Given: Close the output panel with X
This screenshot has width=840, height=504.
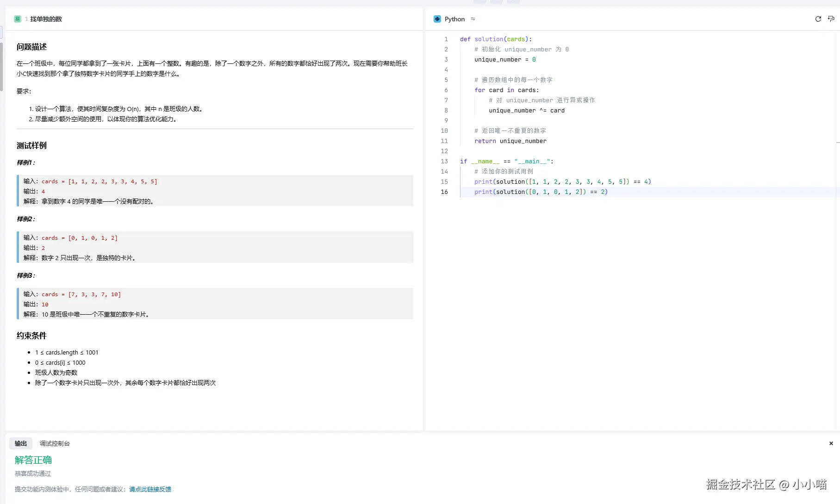Looking at the screenshot, I should tap(831, 443).
